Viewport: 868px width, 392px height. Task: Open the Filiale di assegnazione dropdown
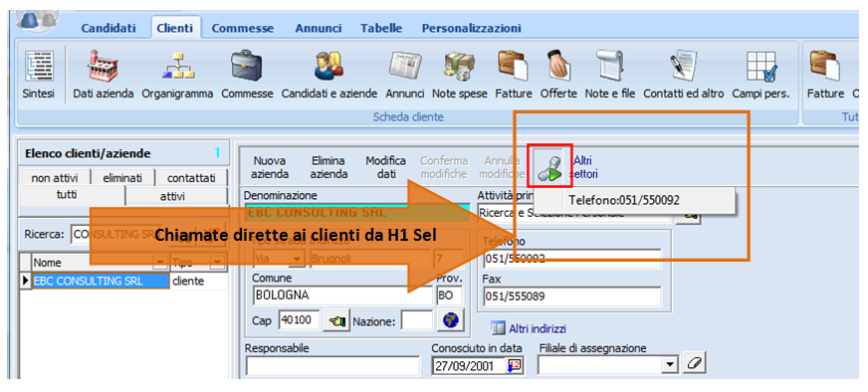point(670,365)
